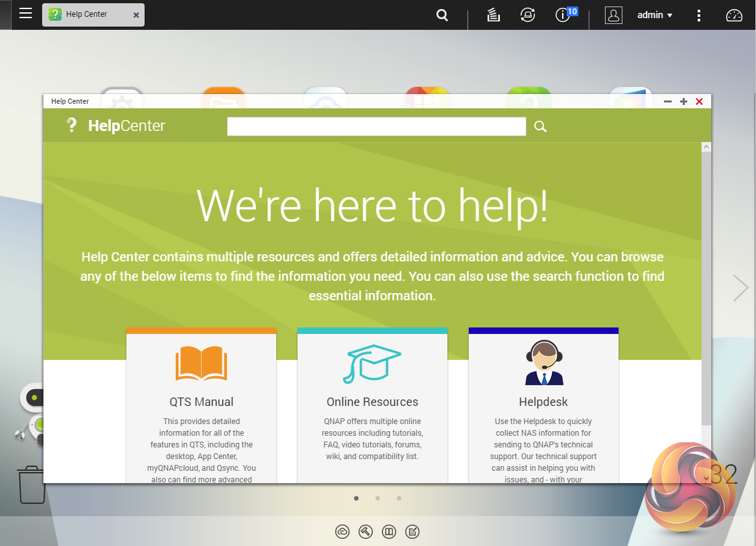Expand the admin user dropdown
Viewport: 756px width, 546px height.
point(654,15)
